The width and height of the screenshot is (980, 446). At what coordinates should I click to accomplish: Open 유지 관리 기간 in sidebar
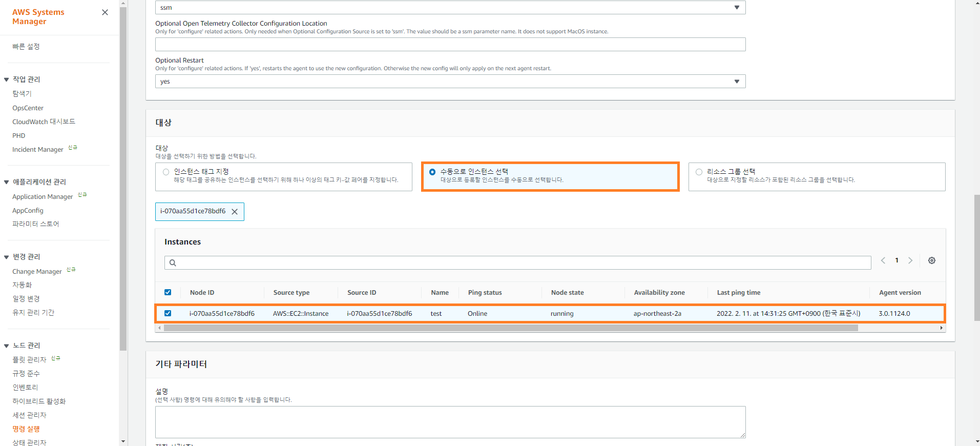33,313
